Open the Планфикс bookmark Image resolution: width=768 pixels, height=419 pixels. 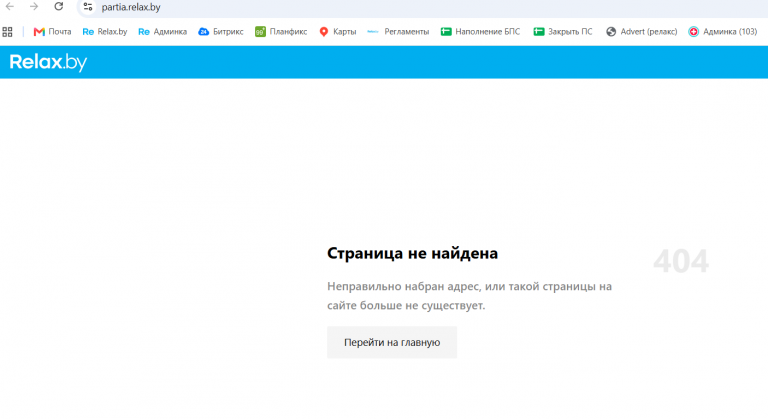(281, 32)
